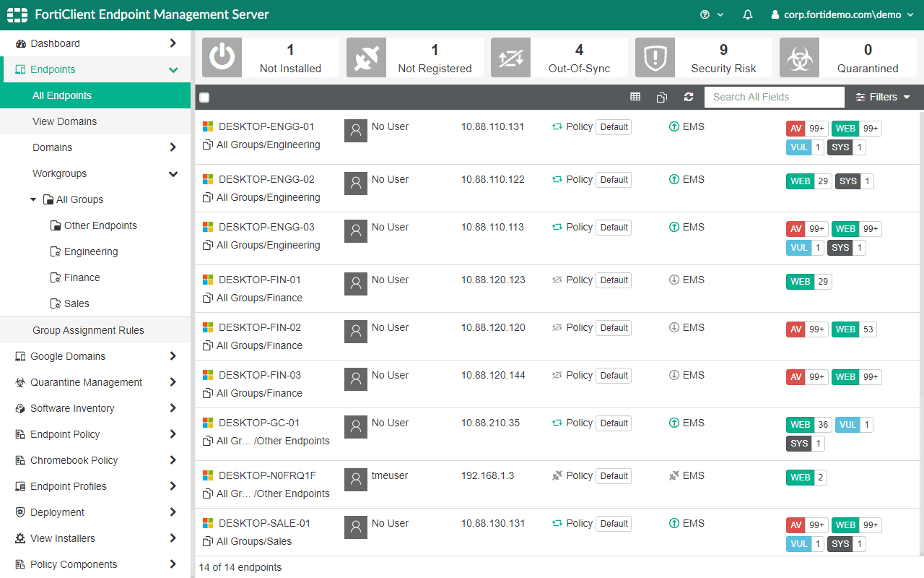Expand the Dashboard menu chevron
The width and height of the screenshot is (924, 578).
click(x=173, y=43)
